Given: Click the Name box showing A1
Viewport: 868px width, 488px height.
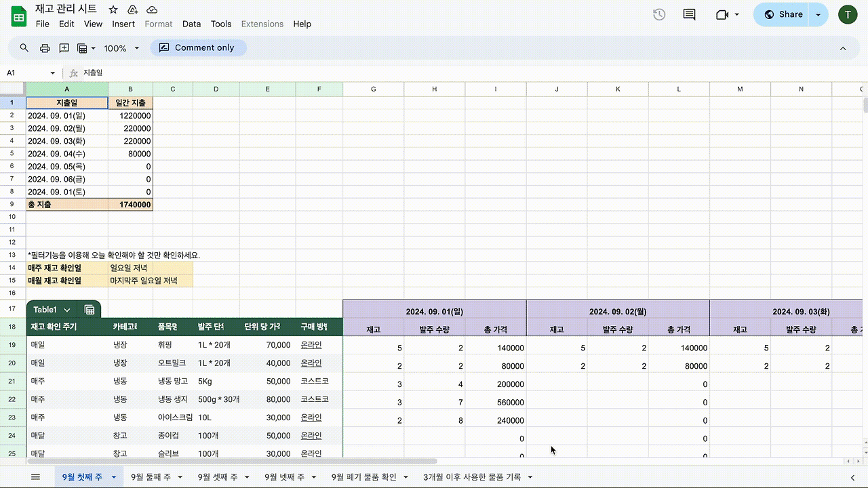Looking at the screenshot, I should (x=25, y=73).
